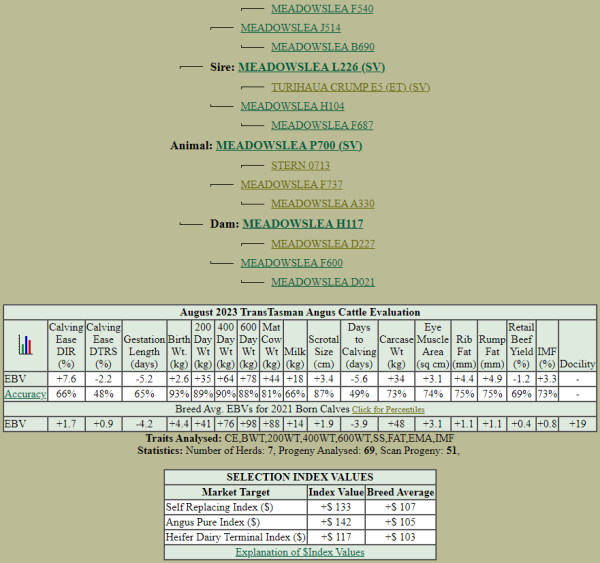This screenshot has height=563, width=600.
Task: Select the Scrotal Size column header
Action: (323, 346)
